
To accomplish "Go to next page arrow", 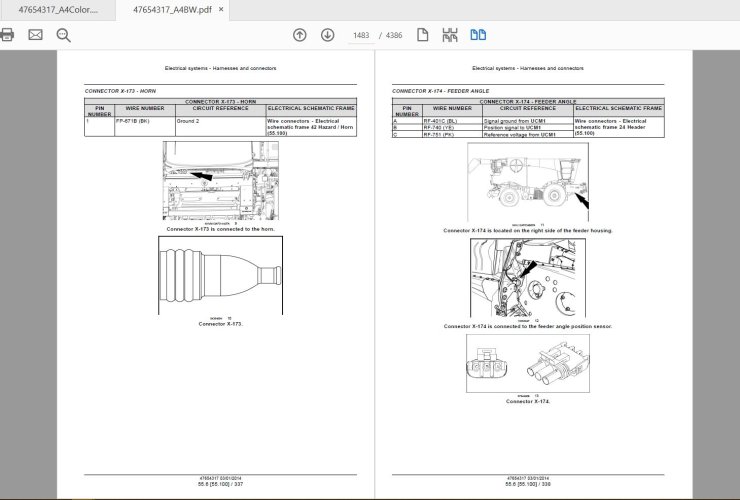I will [328, 35].
